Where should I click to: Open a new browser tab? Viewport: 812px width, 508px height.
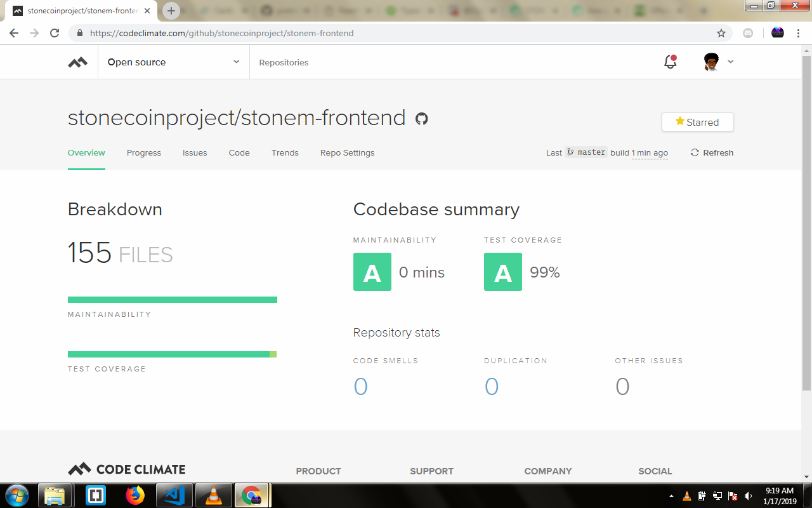171,11
